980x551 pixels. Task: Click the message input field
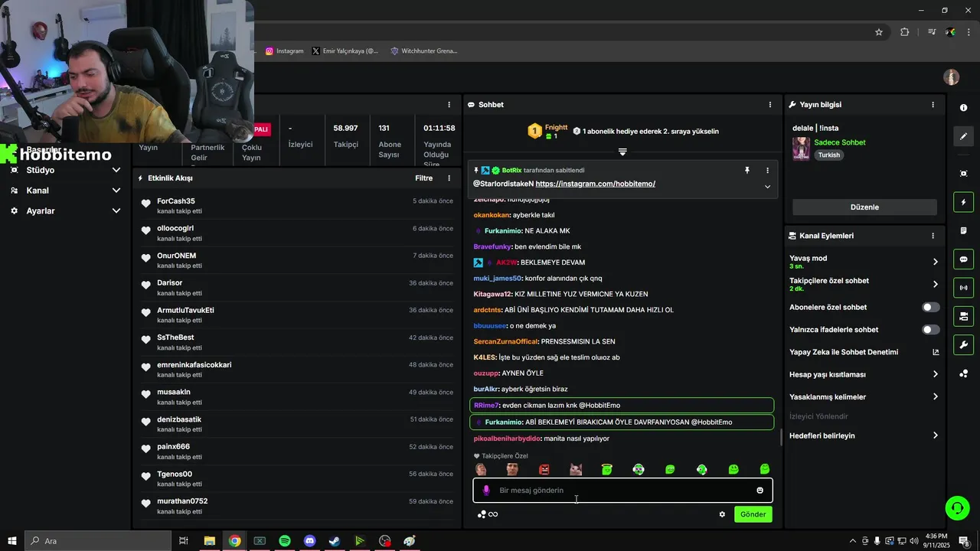[622, 491]
